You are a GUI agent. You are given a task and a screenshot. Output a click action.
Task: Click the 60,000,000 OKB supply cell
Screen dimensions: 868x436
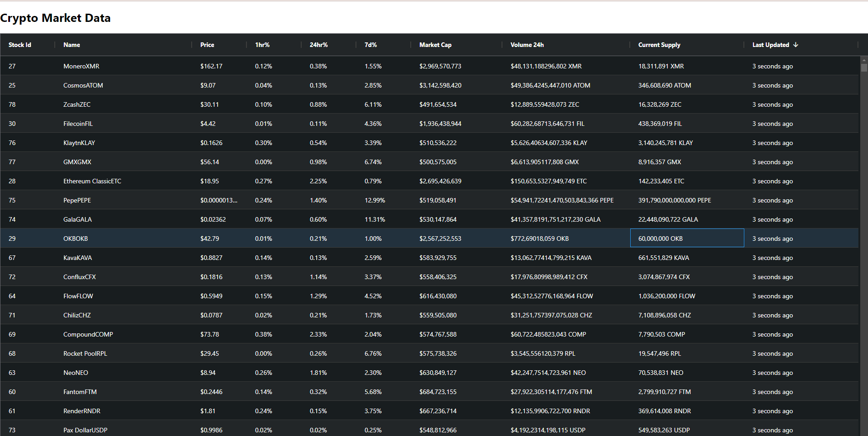687,239
